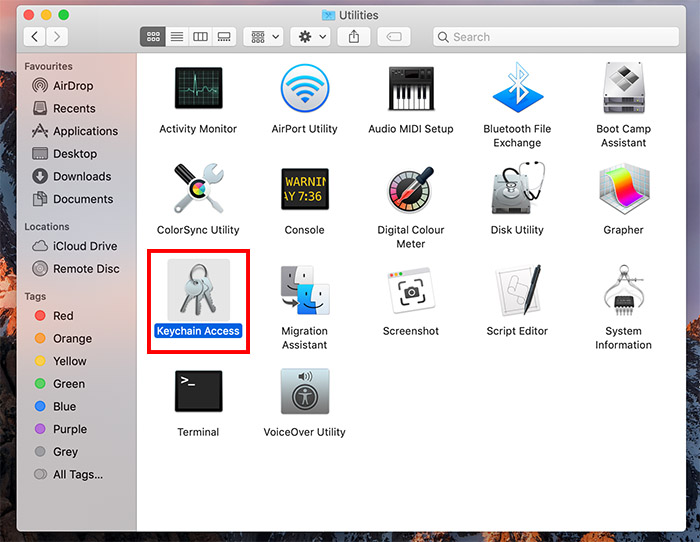Go back with the left chevron
The image size is (700, 542).
coord(34,37)
